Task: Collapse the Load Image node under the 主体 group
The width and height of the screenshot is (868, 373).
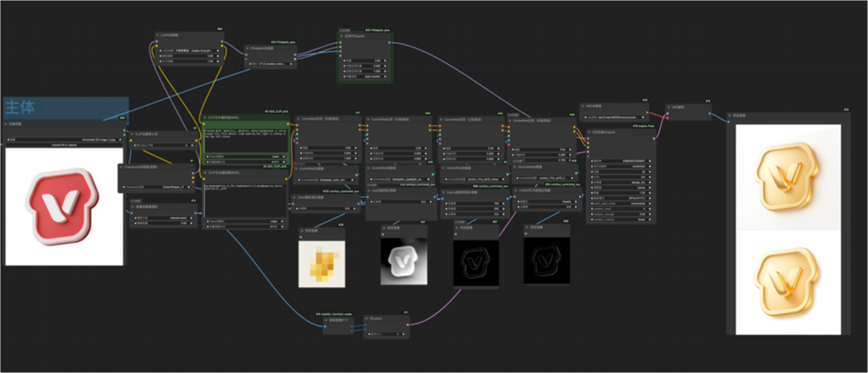Action: [x=6, y=123]
